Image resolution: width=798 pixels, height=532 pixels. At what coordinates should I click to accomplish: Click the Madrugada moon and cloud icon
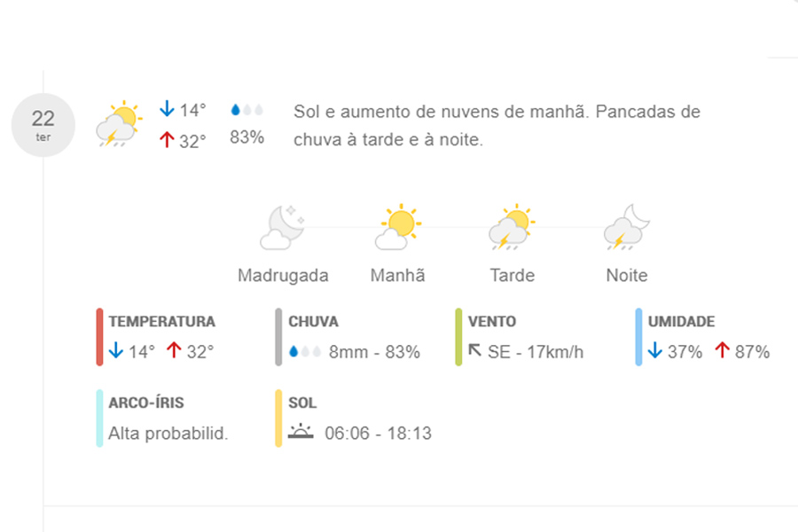283,229
